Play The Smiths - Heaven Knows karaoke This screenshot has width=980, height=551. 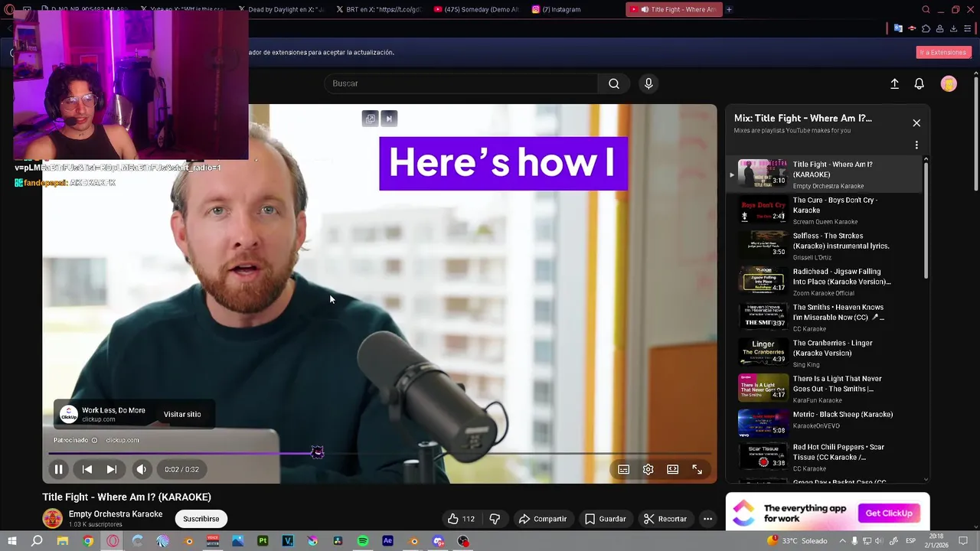(x=825, y=318)
